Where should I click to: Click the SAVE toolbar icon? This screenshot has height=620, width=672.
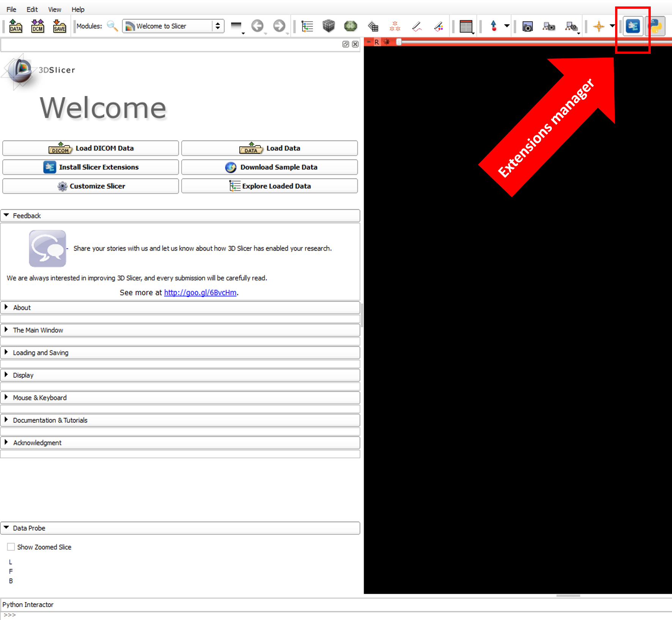[60, 26]
